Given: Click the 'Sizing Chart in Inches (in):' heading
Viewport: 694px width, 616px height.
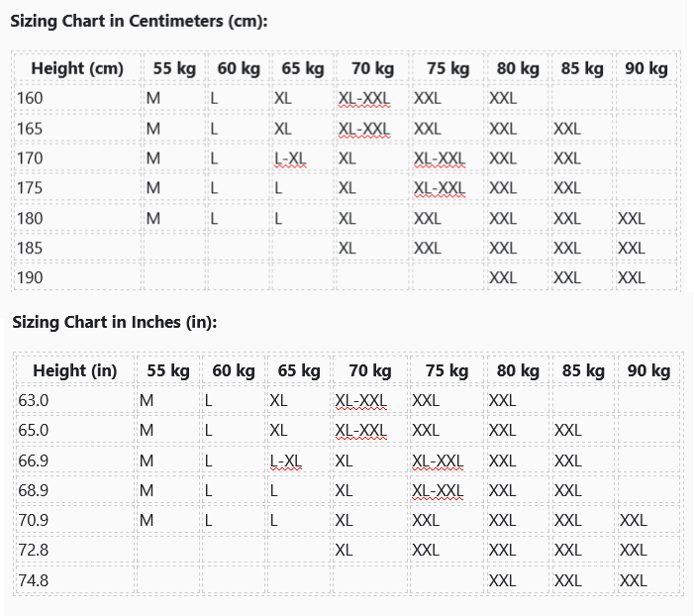Looking at the screenshot, I should coord(114,323).
